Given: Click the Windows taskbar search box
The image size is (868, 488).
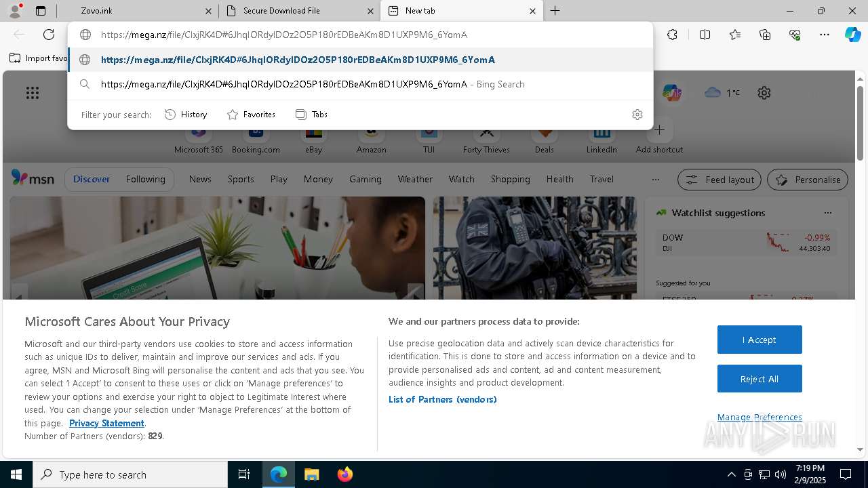Looking at the screenshot, I should click(130, 474).
